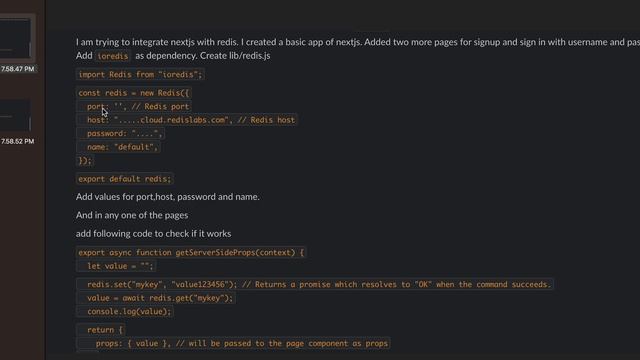Open the screenshot thumbnail labeled 7.58.47 PM
Viewport: 640px width, 360px height.
(15, 39)
